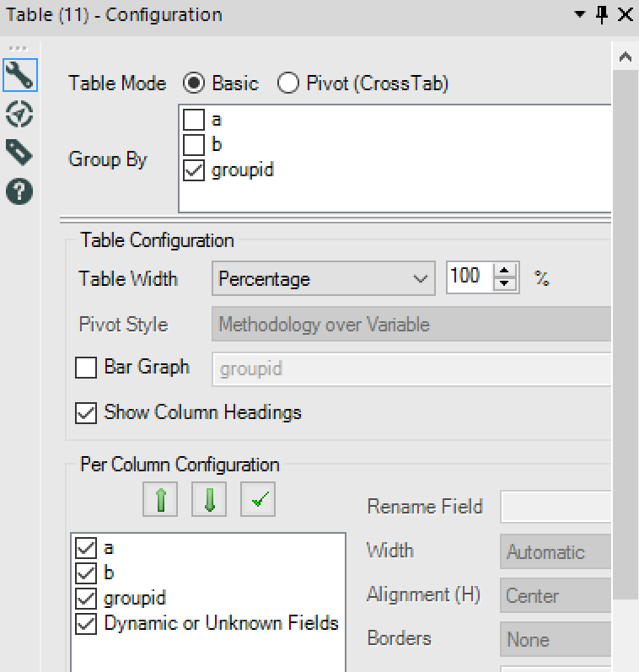Select the 'groupid' row in column list
Viewport: 639px width, 672px height.
tap(135, 599)
